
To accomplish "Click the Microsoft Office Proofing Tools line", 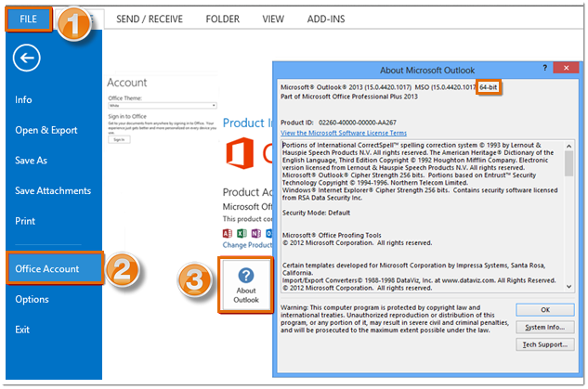I will click(x=332, y=235).
